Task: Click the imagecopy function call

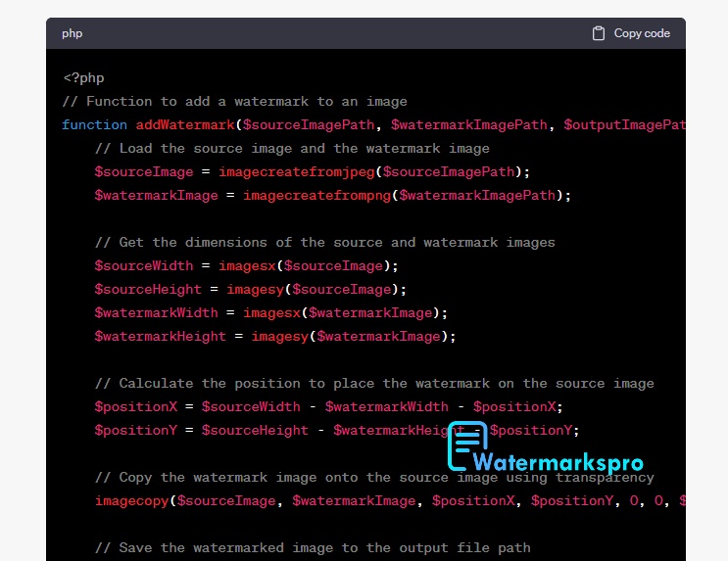Action: 132,501
